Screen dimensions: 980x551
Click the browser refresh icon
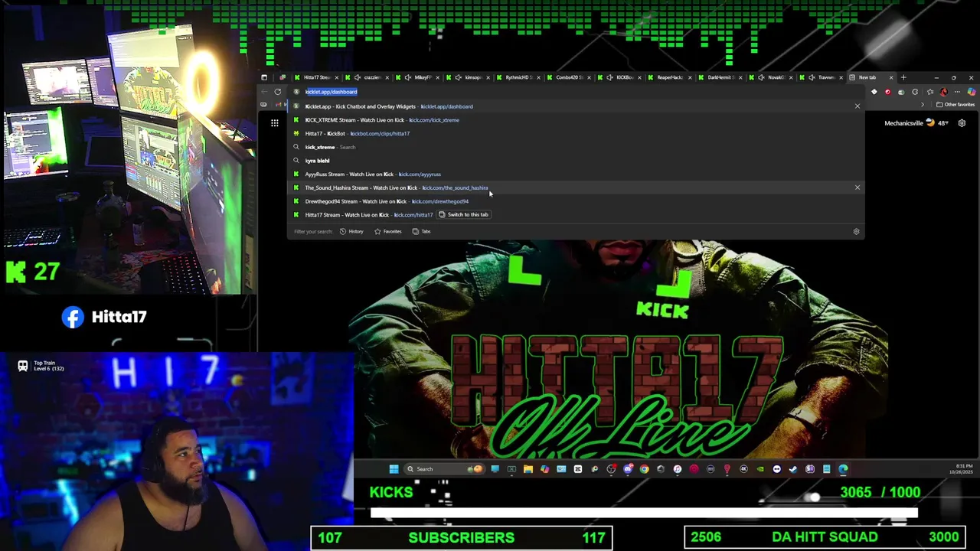278,92
